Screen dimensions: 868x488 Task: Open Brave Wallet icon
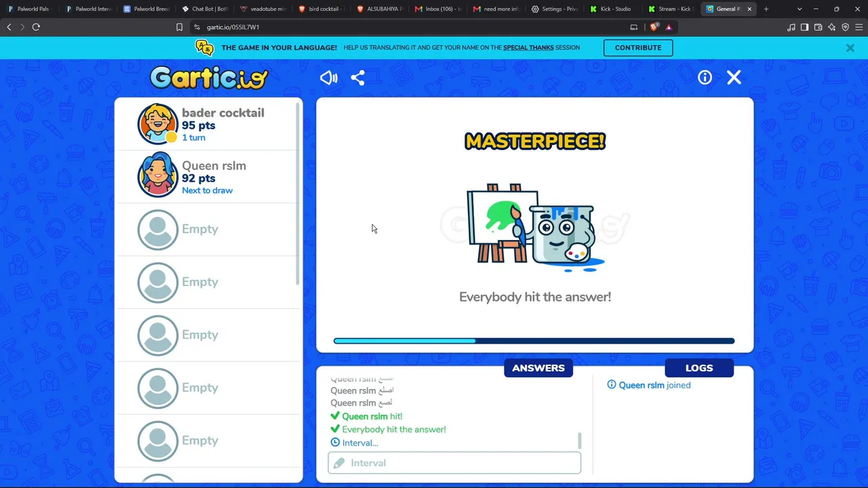(x=818, y=27)
